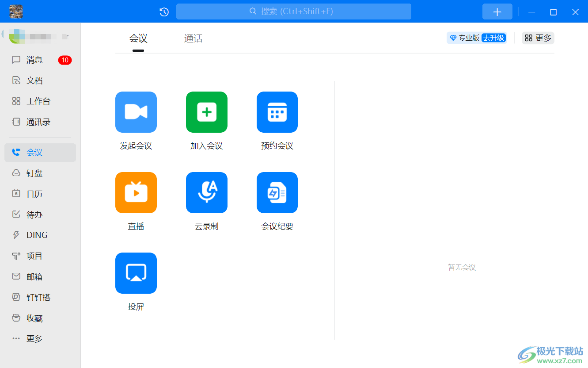Open 会议纪要 meeting minutes icon

point(277,192)
